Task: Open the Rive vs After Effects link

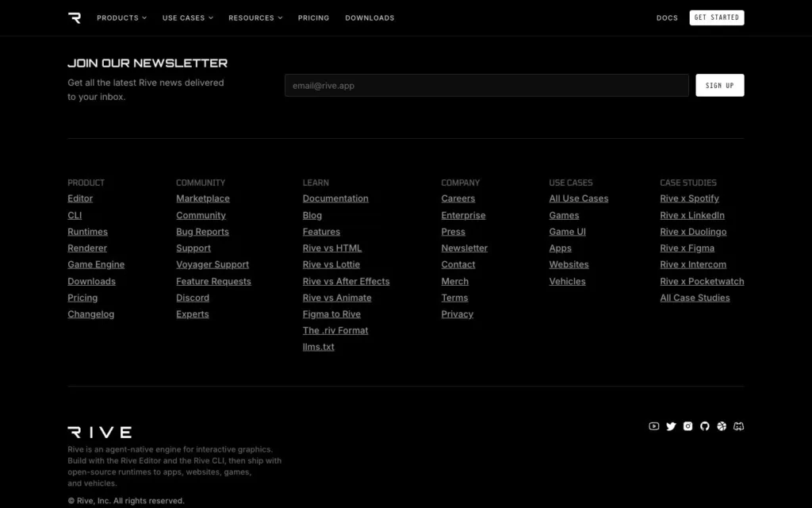Action: (x=346, y=282)
